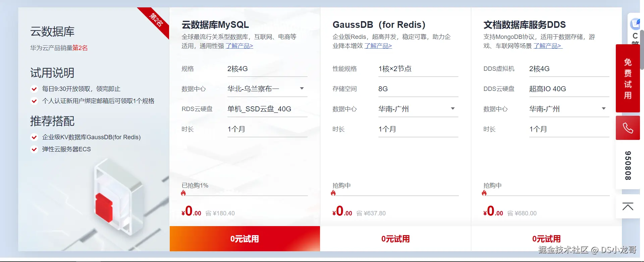Image resolution: width=644 pixels, height=262 pixels.
Task: Open 了解产品 link under 文档数据库服务DDS
Action: (548, 46)
